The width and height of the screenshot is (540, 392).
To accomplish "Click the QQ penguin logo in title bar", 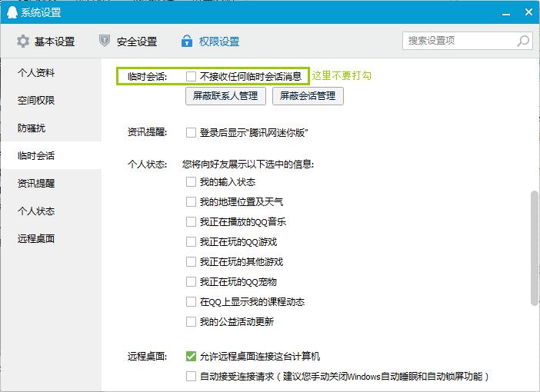I will [x=11, y=12].
